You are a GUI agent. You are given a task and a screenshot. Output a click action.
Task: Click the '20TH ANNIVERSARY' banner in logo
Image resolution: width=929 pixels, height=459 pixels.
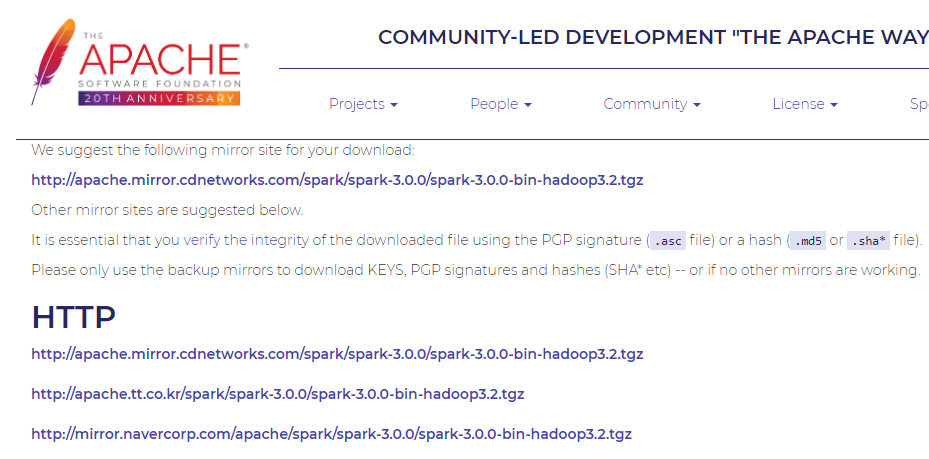159,98
